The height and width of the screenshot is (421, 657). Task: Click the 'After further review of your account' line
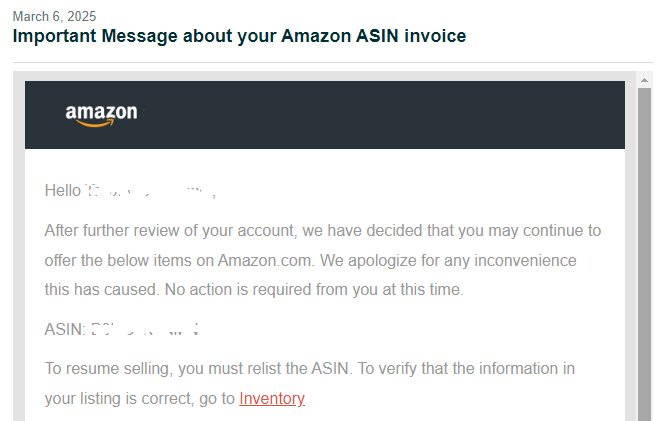point(171,230)
